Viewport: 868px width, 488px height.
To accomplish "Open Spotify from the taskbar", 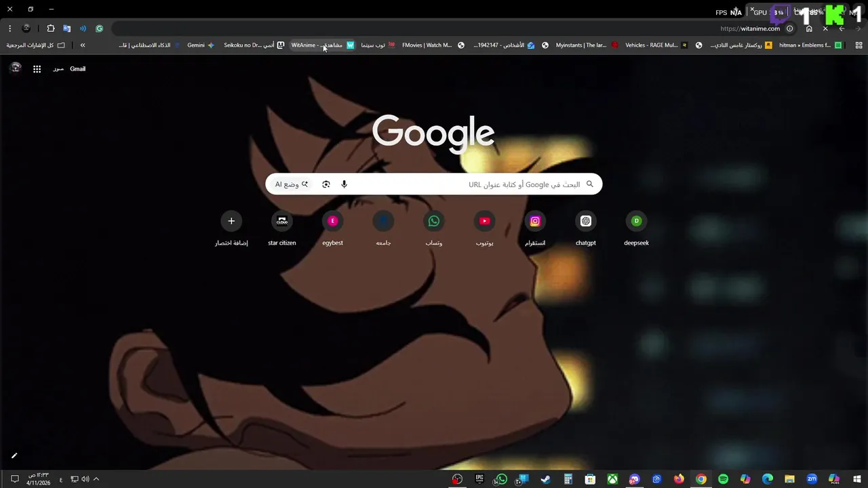I will 723,479.
